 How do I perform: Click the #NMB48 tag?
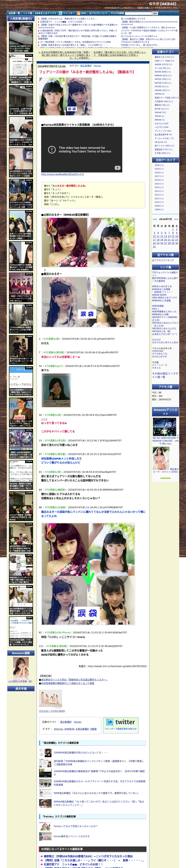coord(70,729)
